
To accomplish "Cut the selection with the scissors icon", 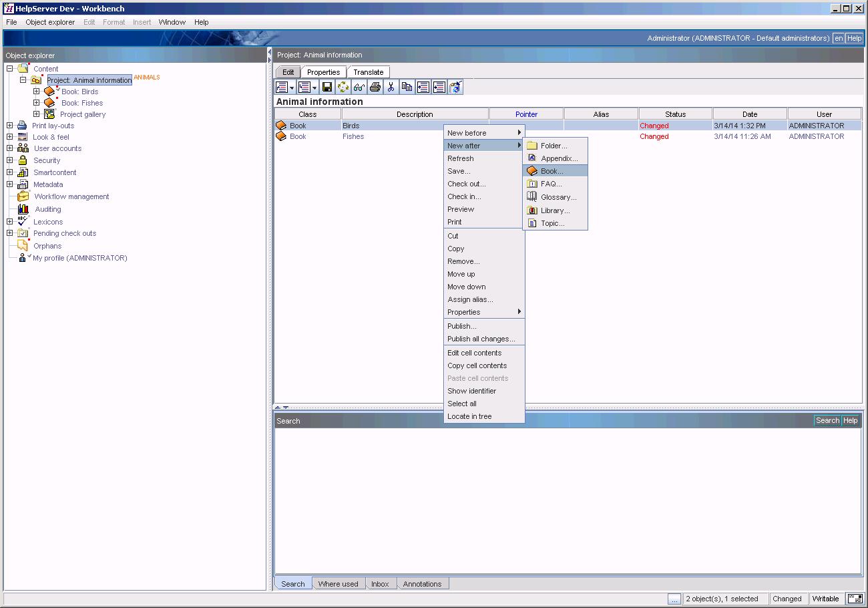I will click(391, 87).
